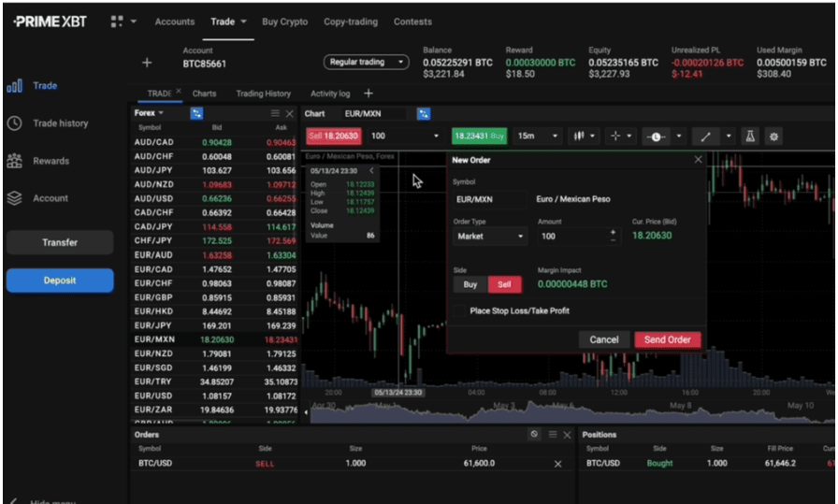
Task: Tick Place Stop Loss/Take Profit checkbox
Action: (459, 310)
